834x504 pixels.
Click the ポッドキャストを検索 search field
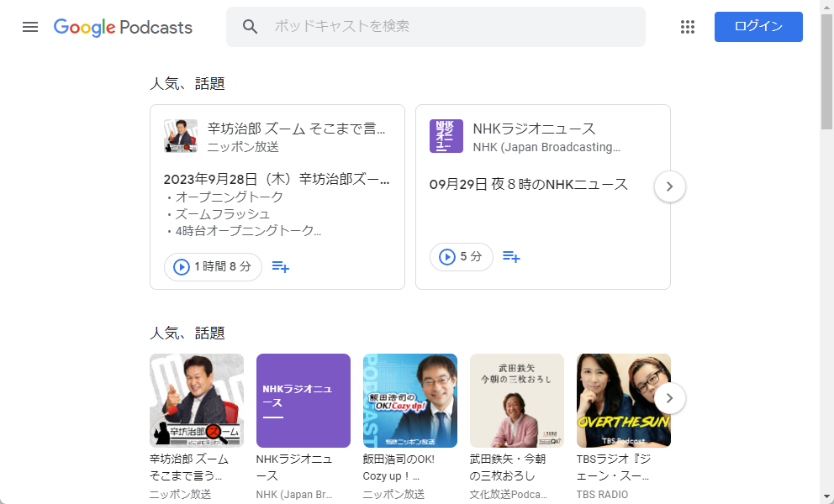point(435,27)
